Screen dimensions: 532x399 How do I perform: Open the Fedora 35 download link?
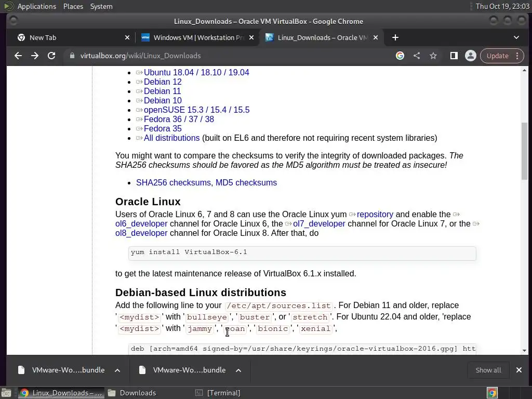coord(163,129)
